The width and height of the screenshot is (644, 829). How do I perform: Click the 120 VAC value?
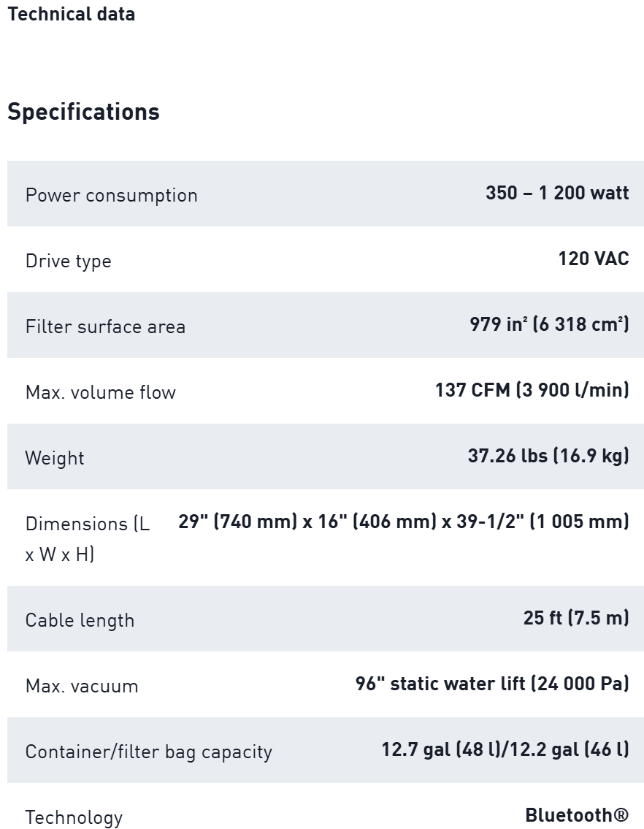click(x=593, y=259)
